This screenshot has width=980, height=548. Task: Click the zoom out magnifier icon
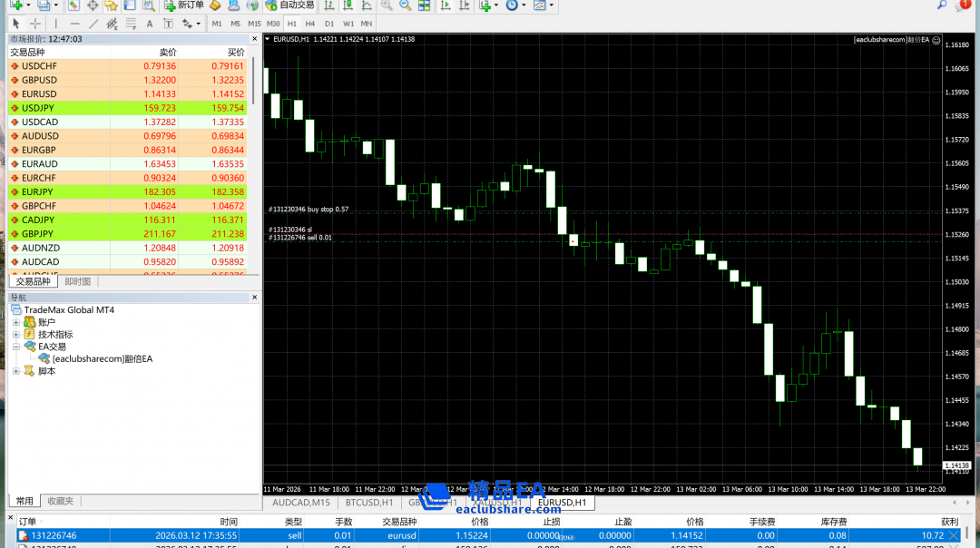(x=405, y=5)
